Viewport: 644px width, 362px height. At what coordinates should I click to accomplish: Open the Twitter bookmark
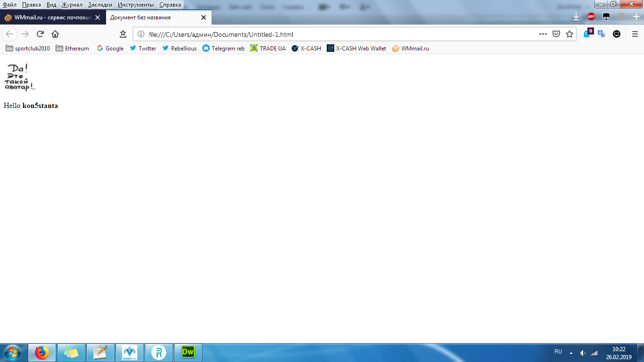[x=143, y=48]
